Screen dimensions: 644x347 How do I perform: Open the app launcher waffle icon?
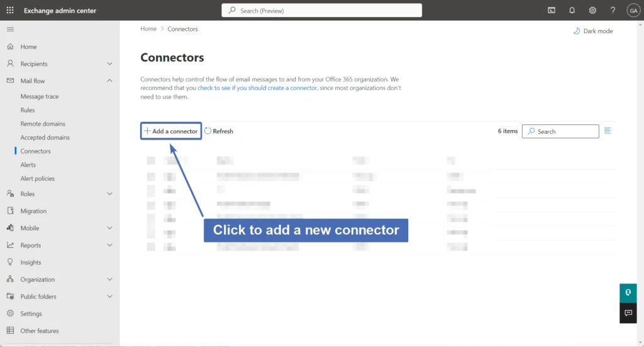click(10, 10)
